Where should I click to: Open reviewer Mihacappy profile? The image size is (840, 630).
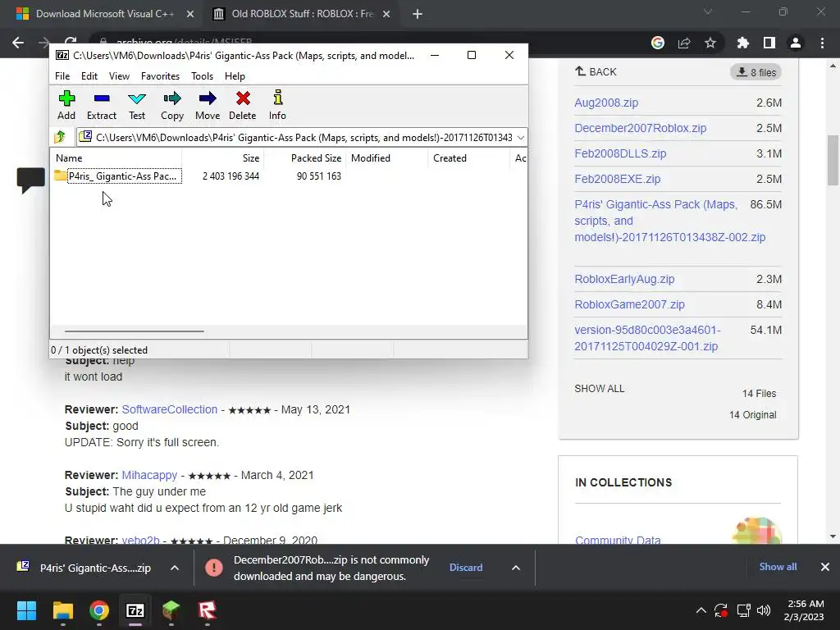(149, 475)
